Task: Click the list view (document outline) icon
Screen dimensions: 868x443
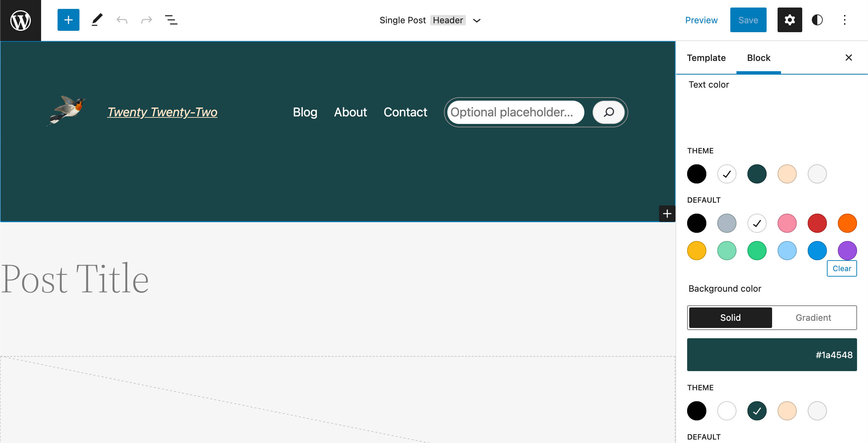Action: (x=171, y=20)
